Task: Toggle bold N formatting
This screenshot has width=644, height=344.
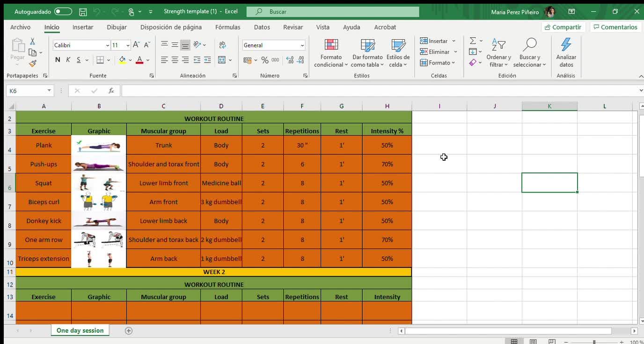Action: 58,60
